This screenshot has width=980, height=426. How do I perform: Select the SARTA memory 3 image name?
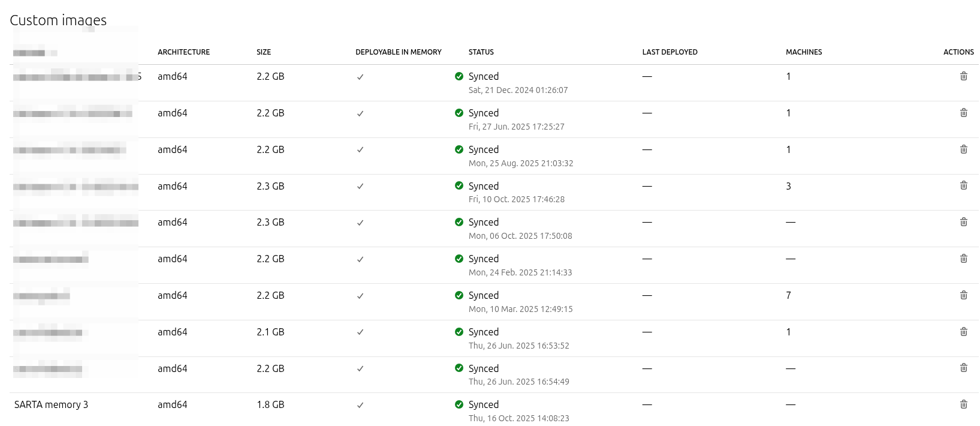tap(51, 404)
